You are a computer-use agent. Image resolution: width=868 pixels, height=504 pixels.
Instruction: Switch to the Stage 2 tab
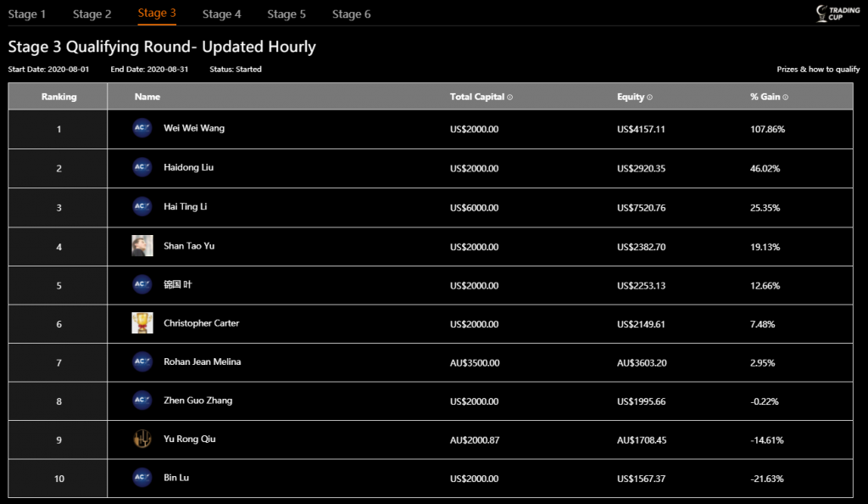[x=92, y=14]
